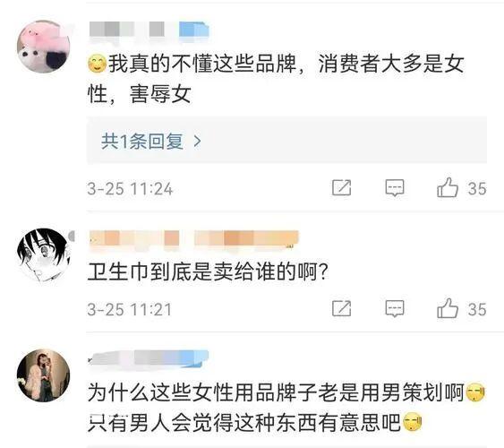Screen dimensions: 504x448
Task: Open third commenter's blurred username
Action: point(149,358)
